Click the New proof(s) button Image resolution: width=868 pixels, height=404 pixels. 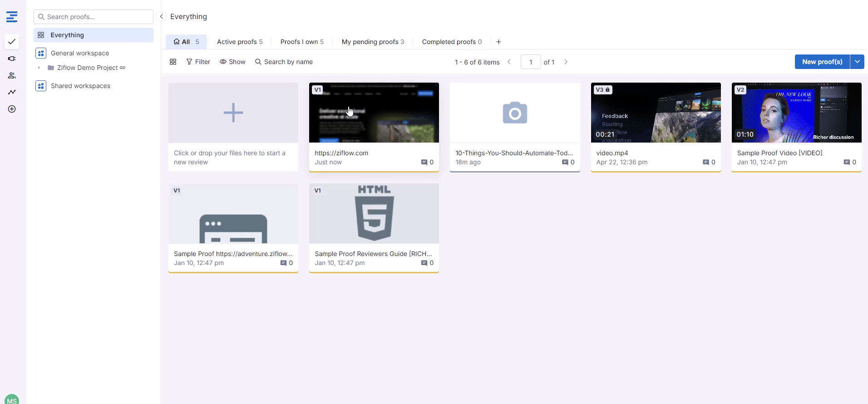(x=822, y=62)
